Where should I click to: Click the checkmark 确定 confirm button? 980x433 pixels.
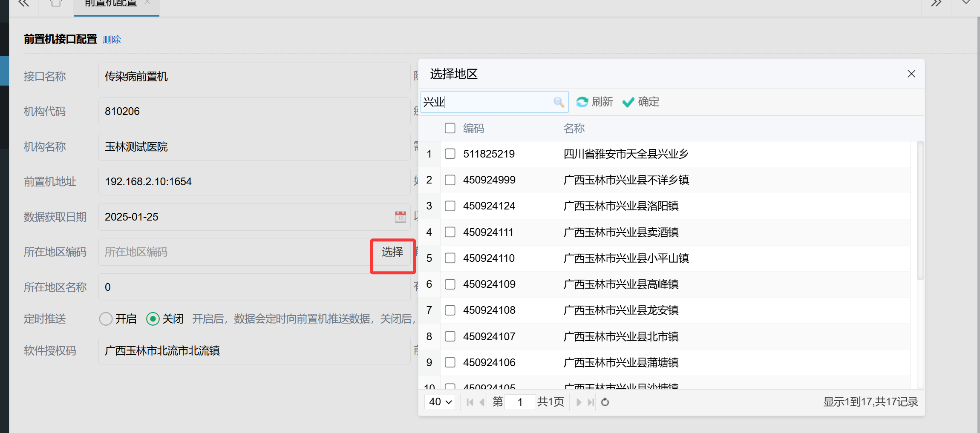(640, 102)
